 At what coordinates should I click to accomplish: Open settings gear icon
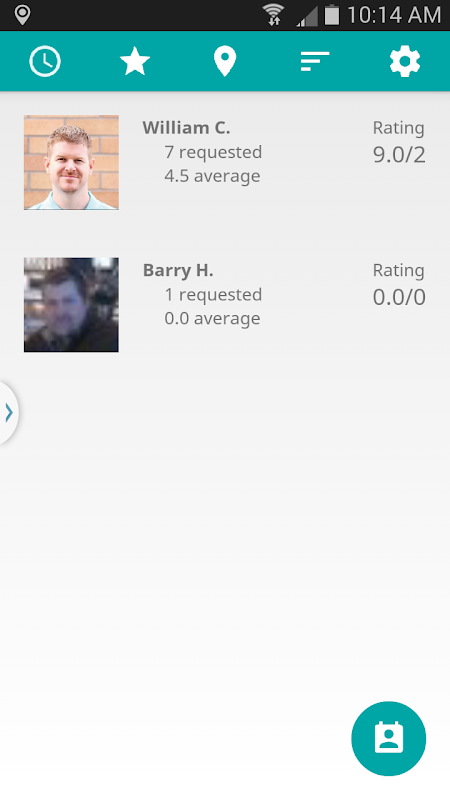point(405,62)
